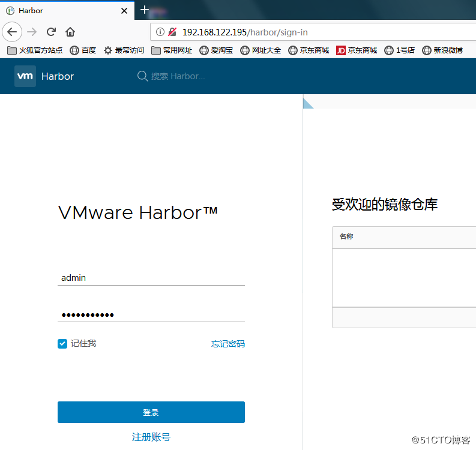The width and height of the screenshot is (476, 450).
Task: Open the 常用网址 bookmark folder
Action: pos(172,50)
